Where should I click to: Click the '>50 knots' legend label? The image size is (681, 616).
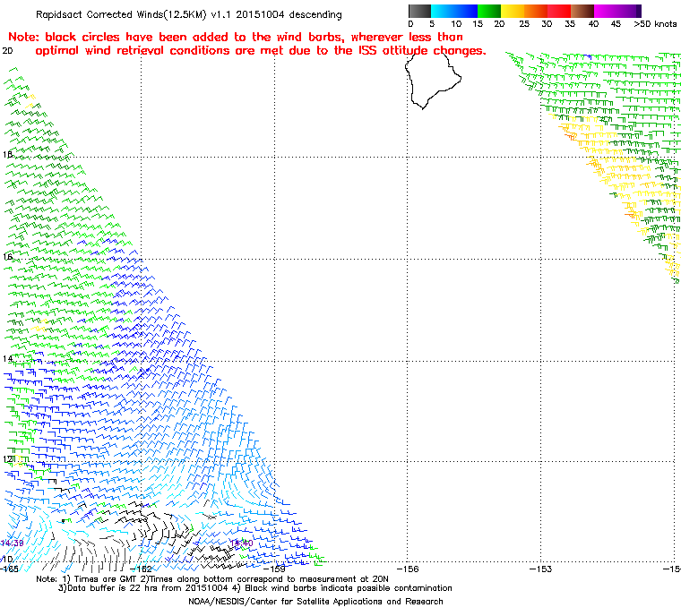(655, 24)
